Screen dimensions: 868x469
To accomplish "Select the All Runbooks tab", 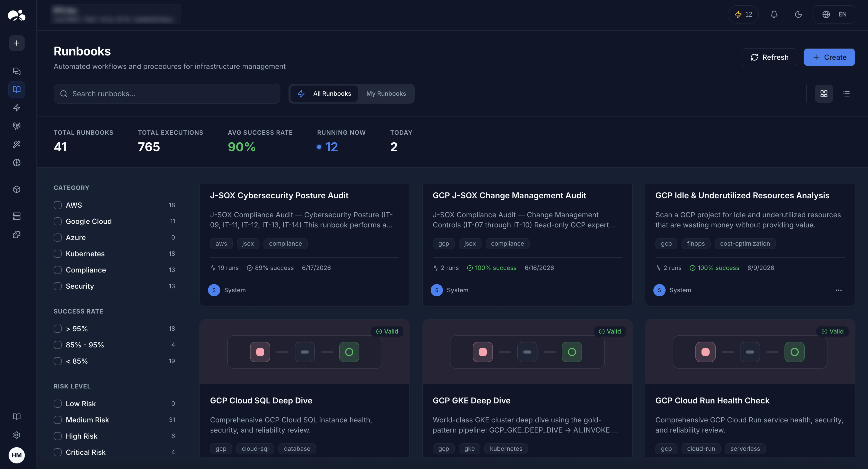I will 324,94.
